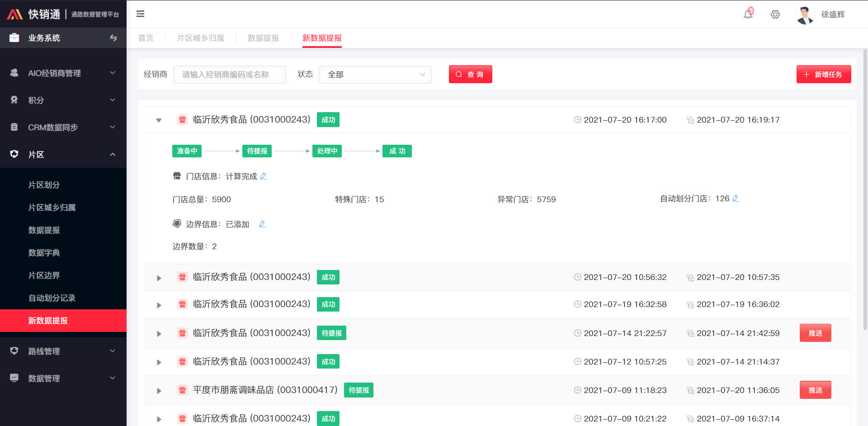Screen dimensions: 868x426
Task: Collapse the expanded 2021-07-20 16:17:00 task row
Action: click(159, 120)
